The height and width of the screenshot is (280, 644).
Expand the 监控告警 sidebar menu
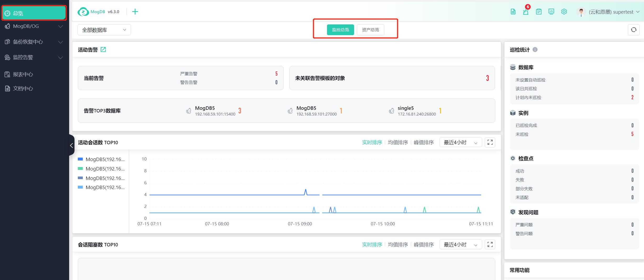[34, 57]
